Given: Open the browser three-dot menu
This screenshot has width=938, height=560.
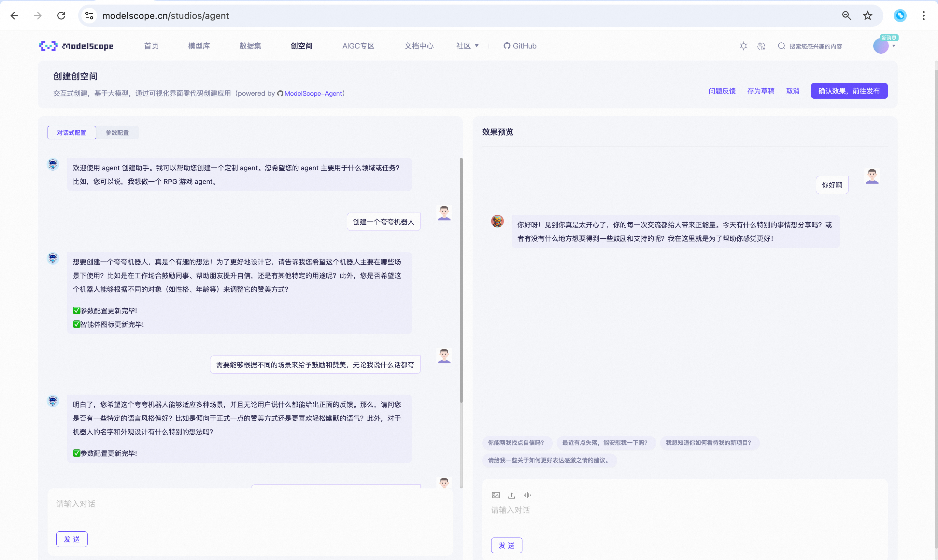Looking at the screenshot, I should tap(924, 16).
